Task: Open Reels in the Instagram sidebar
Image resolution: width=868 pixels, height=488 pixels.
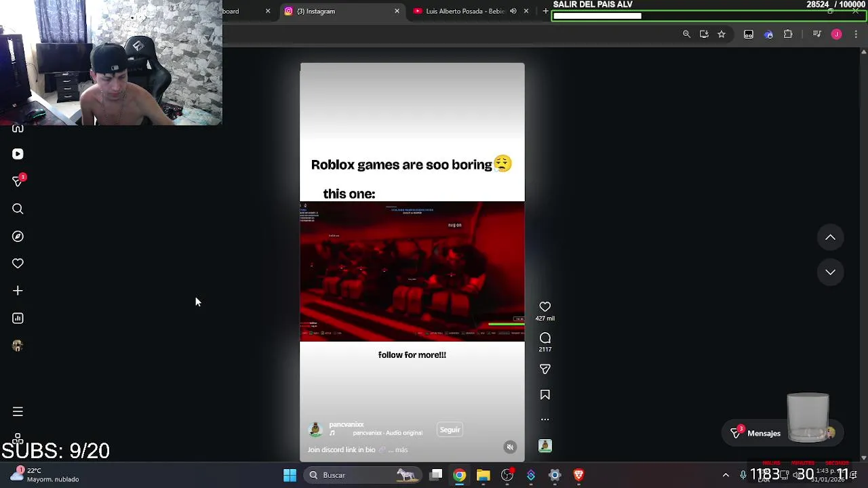Action: [18, 154]
